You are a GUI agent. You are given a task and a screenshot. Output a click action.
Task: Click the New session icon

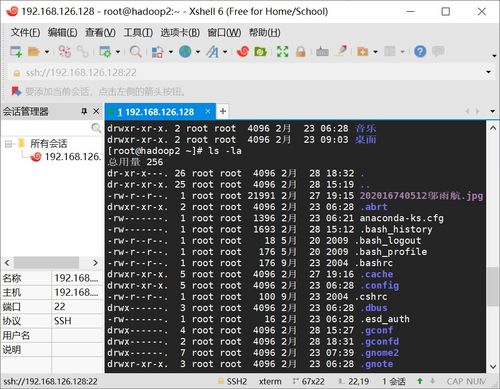pos(16,52)
